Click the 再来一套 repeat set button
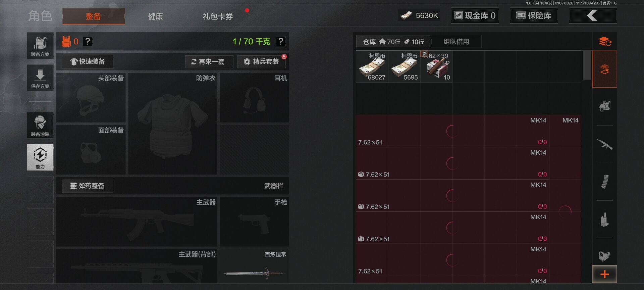This screenshot has width=644, height=290. pos(209,62)
